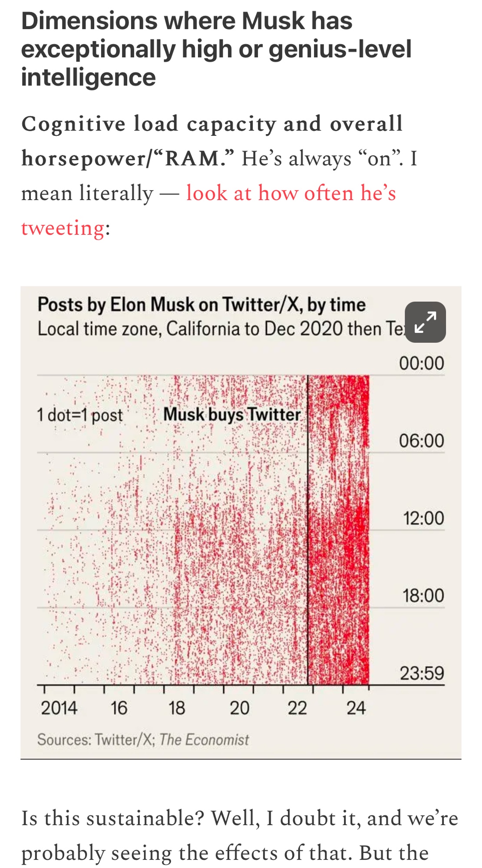The height and width of the screenshot is (868, 482).
Task: Tap the 23:59 time axis label
Action: coord(422,674)
